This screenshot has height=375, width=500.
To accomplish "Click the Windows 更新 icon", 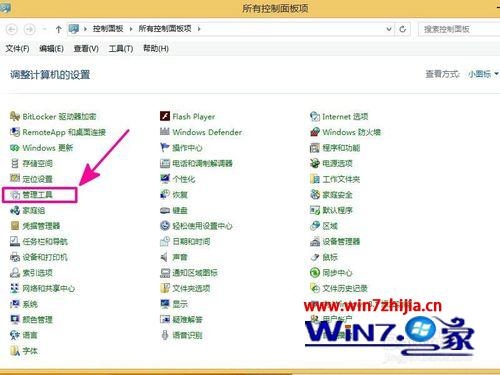I will 15,148.
